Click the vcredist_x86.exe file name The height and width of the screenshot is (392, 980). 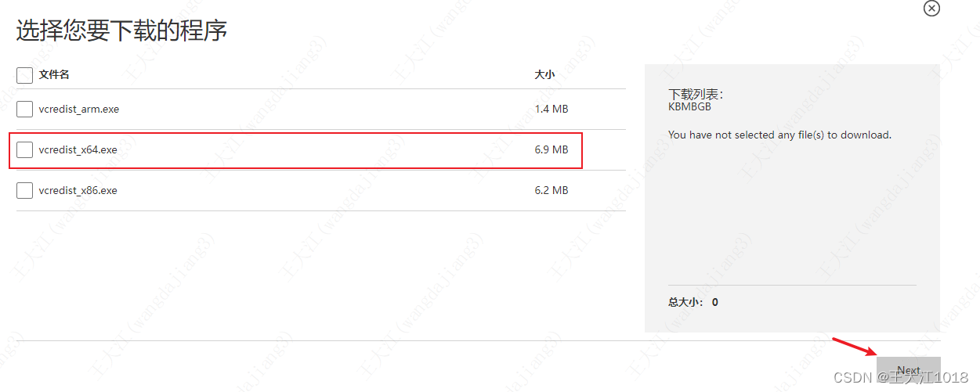coord(78,190)
